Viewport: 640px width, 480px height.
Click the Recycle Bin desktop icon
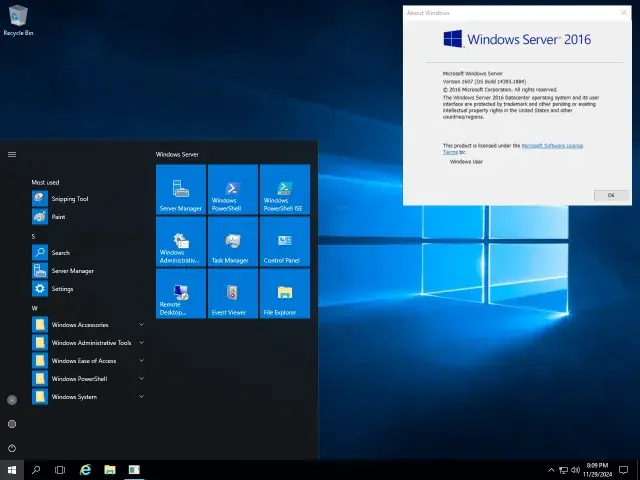(18, 20)
